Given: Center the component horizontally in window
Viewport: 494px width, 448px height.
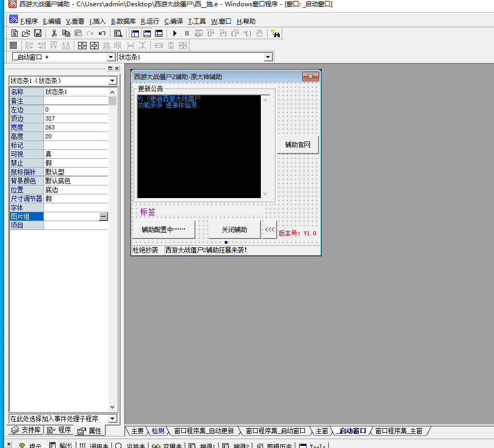Looking at the screenshot, I should 82,46.
